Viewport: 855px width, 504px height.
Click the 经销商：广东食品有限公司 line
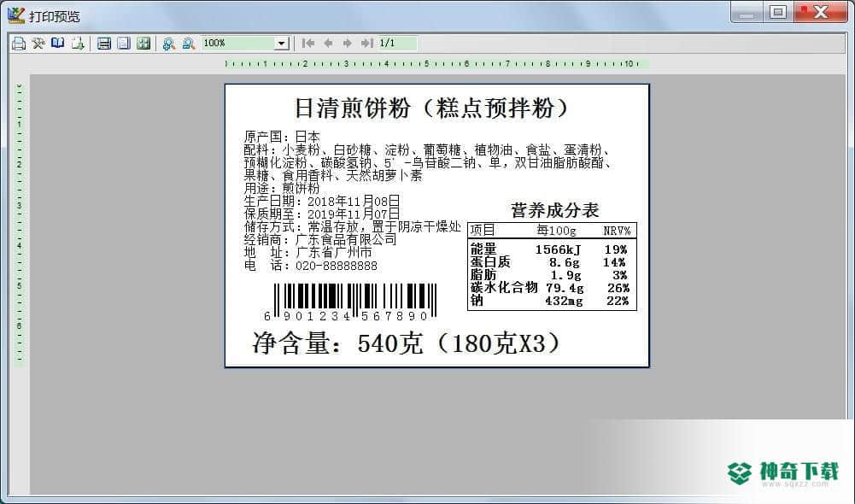coord(320,239)
